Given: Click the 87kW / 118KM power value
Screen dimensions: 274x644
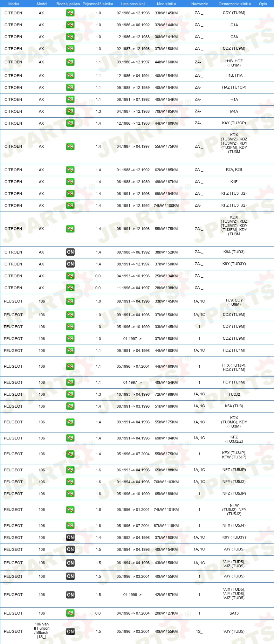Looking at the screenshot, I should coord(166,526).
